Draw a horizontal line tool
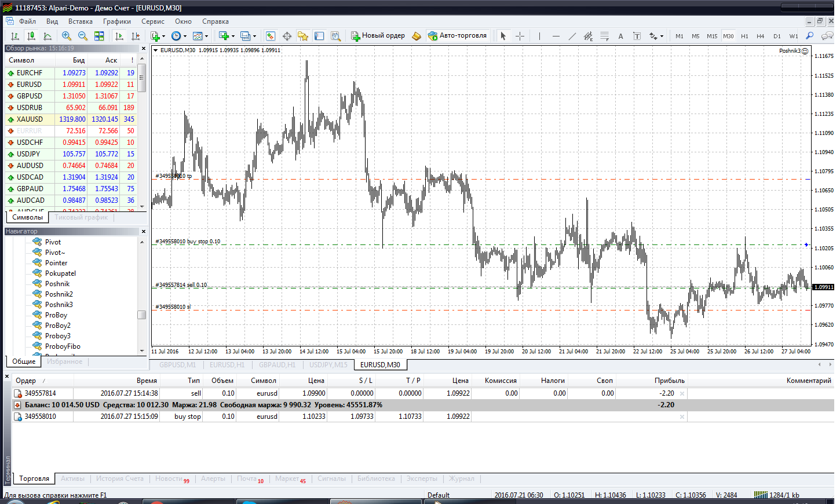840x504 pixels. point(556,36)
